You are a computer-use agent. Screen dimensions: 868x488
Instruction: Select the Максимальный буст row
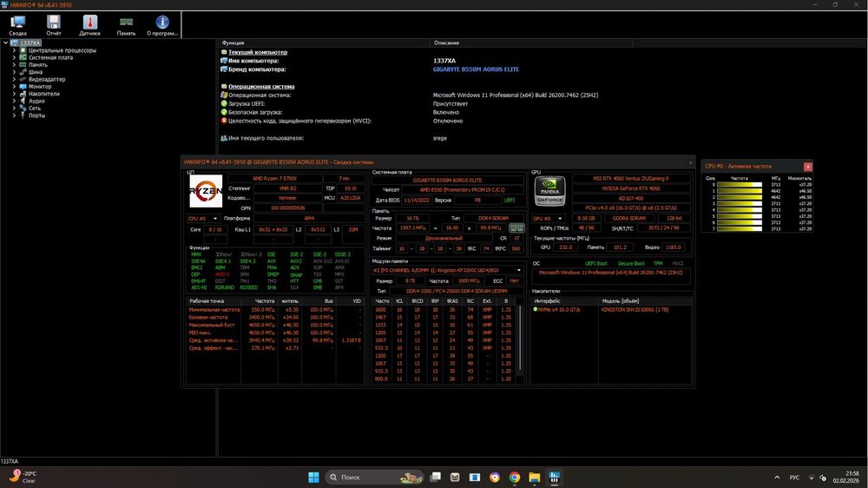click(x=274, y=325)
